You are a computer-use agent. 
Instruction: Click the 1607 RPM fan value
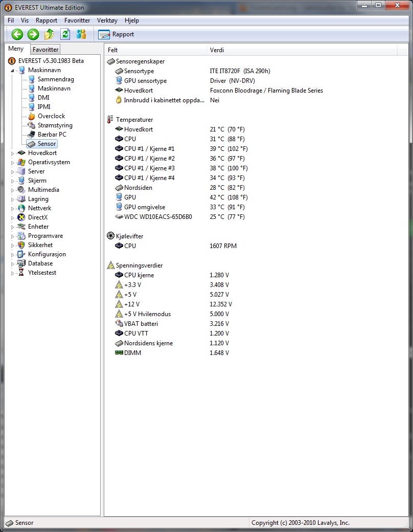pos(223,246)
